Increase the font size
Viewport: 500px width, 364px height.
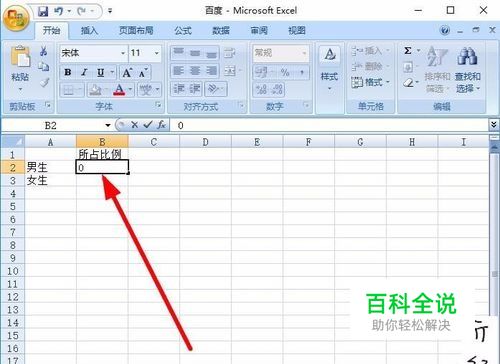[x=127, y=72]
